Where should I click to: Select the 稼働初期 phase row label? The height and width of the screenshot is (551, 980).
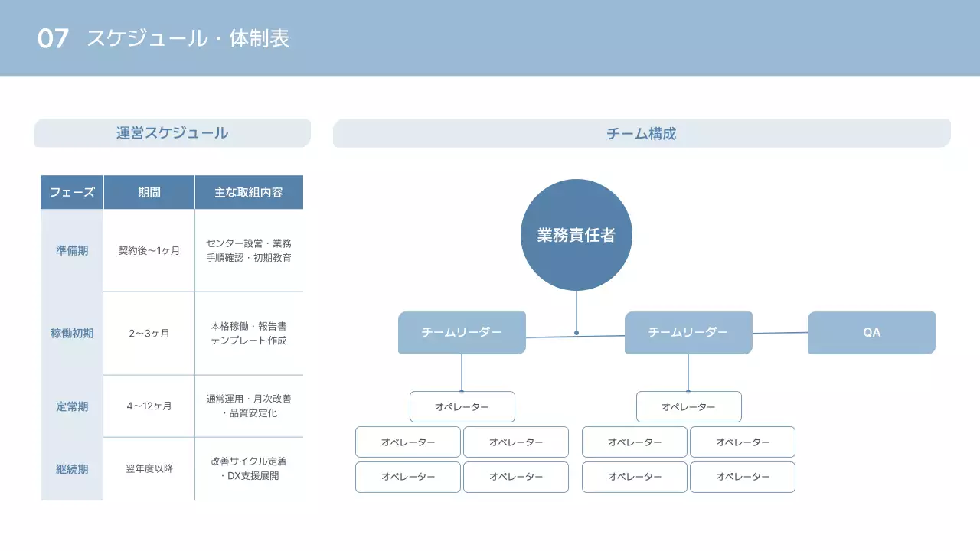71,333
